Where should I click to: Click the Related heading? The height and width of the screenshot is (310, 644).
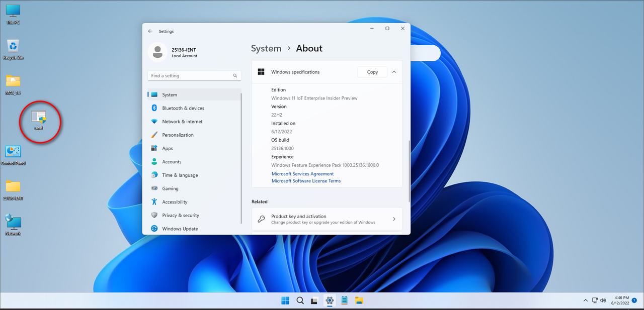(x=260, y=201)
